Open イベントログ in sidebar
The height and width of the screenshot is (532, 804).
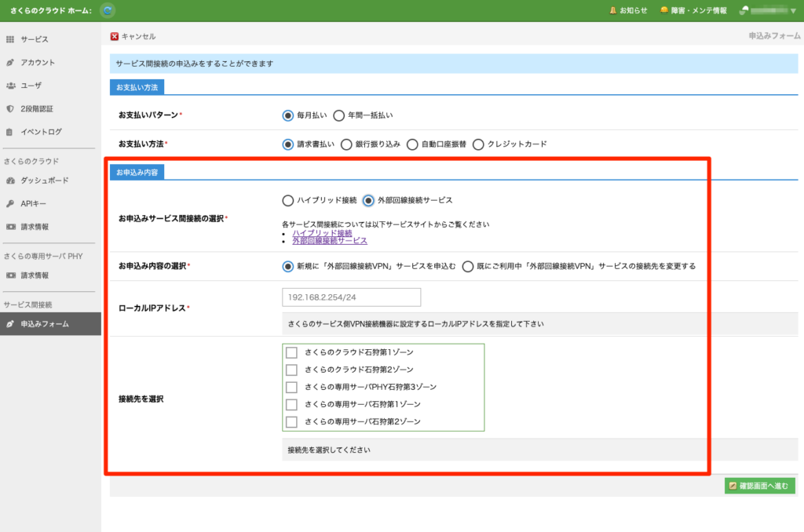[41, 132]
